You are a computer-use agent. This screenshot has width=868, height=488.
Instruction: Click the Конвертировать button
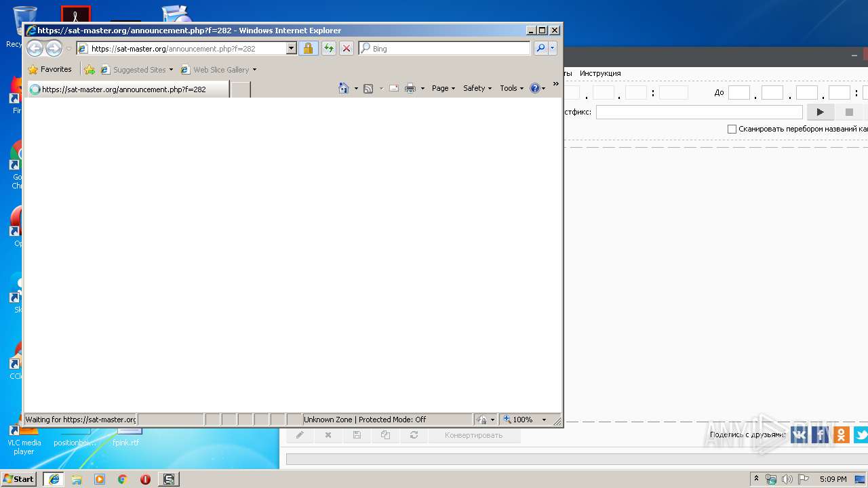(x=474, y=435)
